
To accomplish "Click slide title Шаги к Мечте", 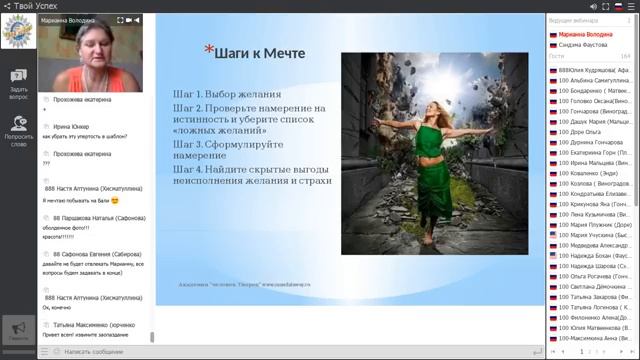I will (259, 53).
